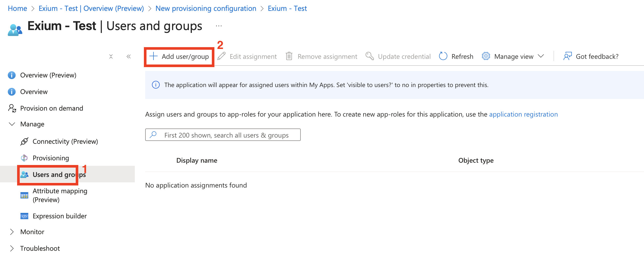Open Provisioning from the sidebar
Screen dimensions: 644x258
click(51, 158)
